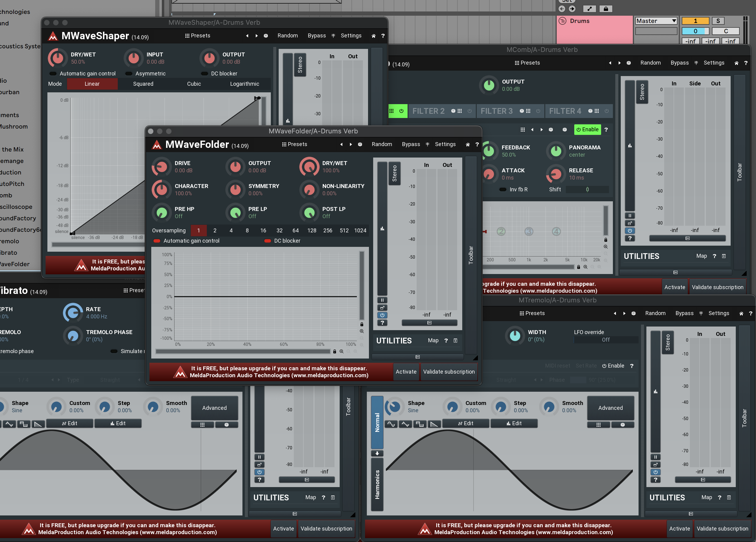The width and height of the screenshot is (756, 542).
Task: Click the Solo S button on the Drums track
Action: pos(718,21)
